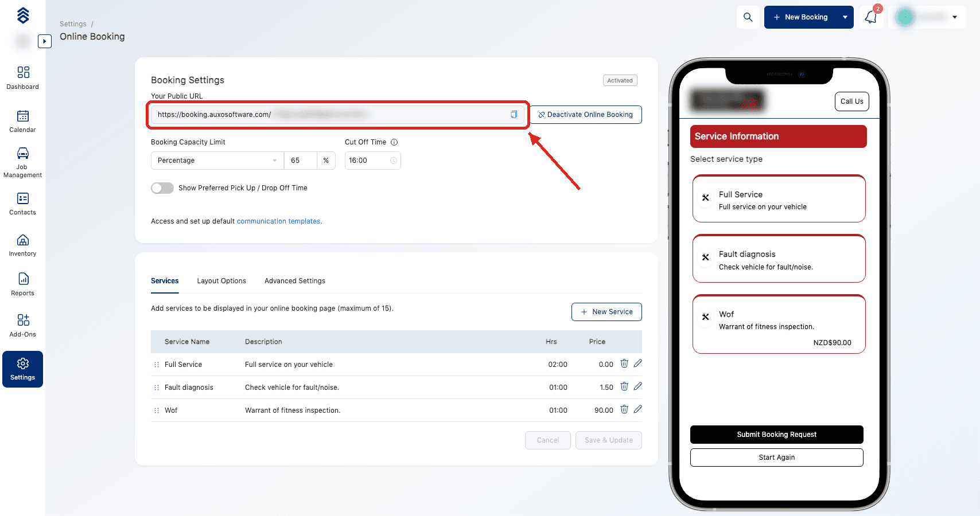The image size is (980, 516).
Task: Edit the Wof service row
Action: coord(638,409)
